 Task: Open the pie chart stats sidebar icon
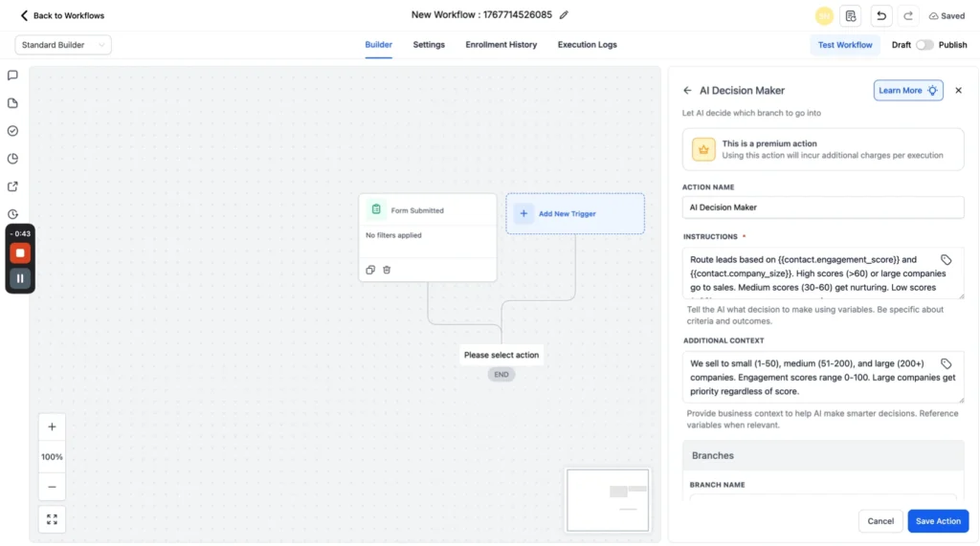pos(12,159)
